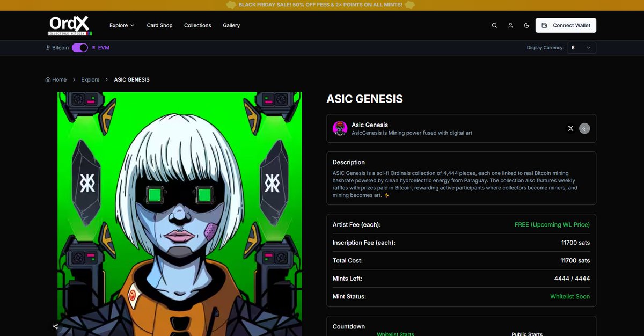Click the Asic Genesis creator name
Image resolution: width=644 pixels, height=336 pixels.
point(370,125)
